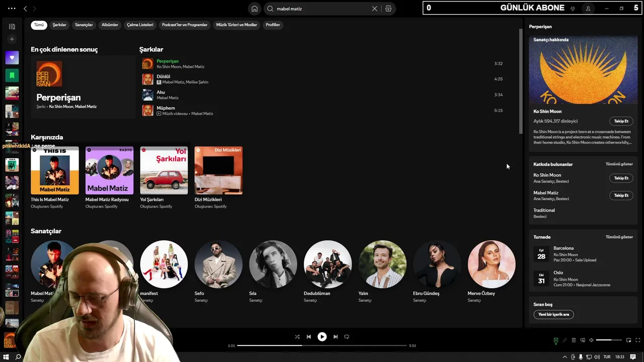The width and height of the screenshot is (644, 362).
Task: Seek in the song progress bar
Action: 322,345
